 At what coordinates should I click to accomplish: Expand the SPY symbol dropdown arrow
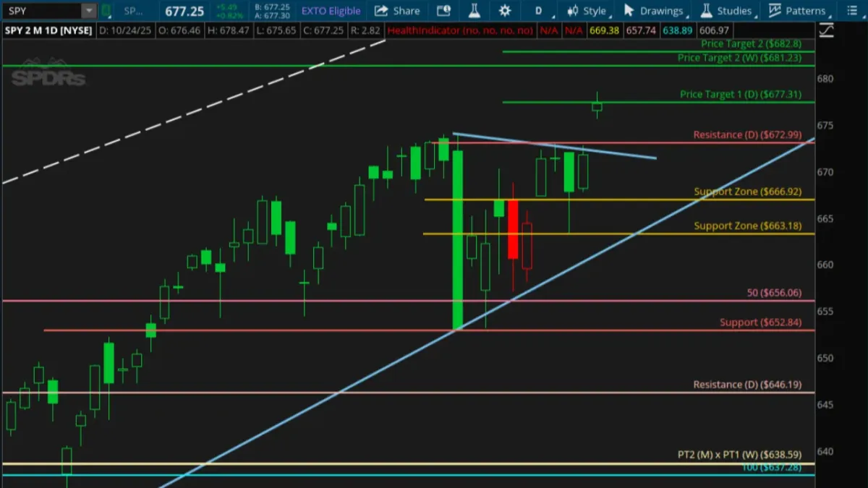(x=88, y=11)
